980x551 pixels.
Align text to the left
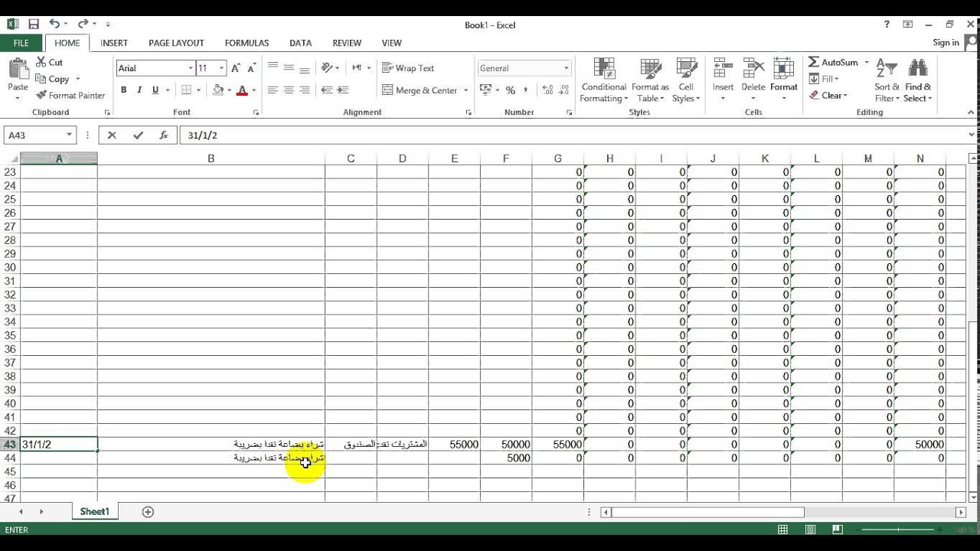coord(273,90)
